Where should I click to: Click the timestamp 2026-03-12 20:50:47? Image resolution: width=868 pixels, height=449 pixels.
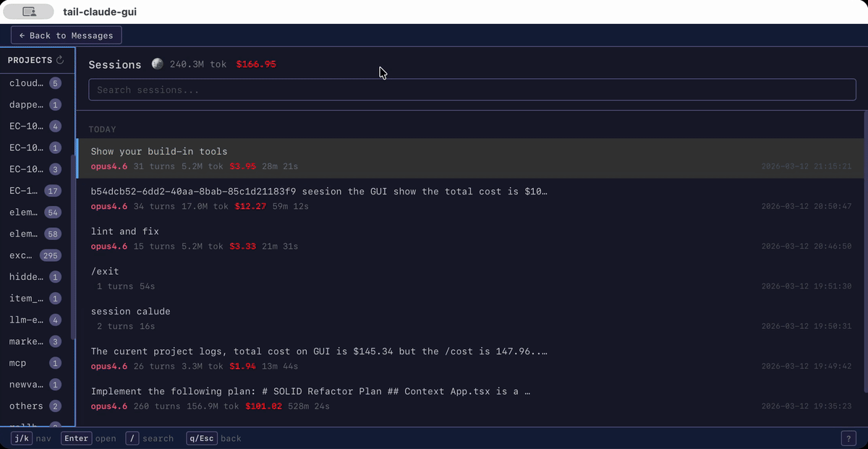click(807, 206)
